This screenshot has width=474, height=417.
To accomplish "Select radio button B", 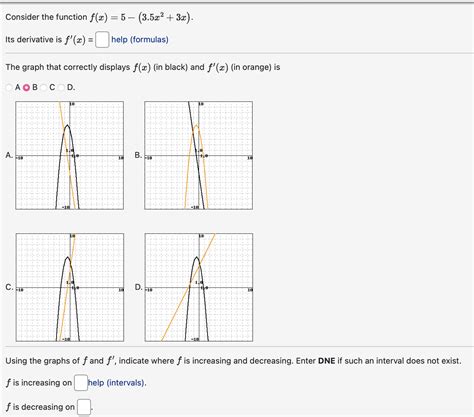I will pos(26,87).
